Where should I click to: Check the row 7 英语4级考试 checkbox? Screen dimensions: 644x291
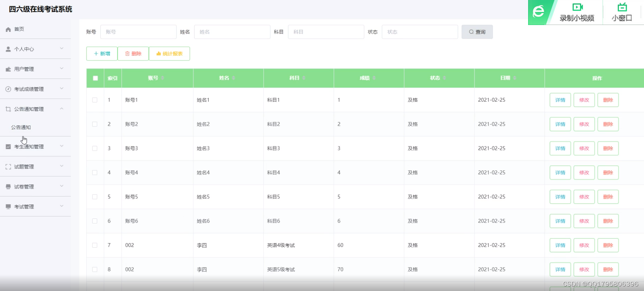95,245
